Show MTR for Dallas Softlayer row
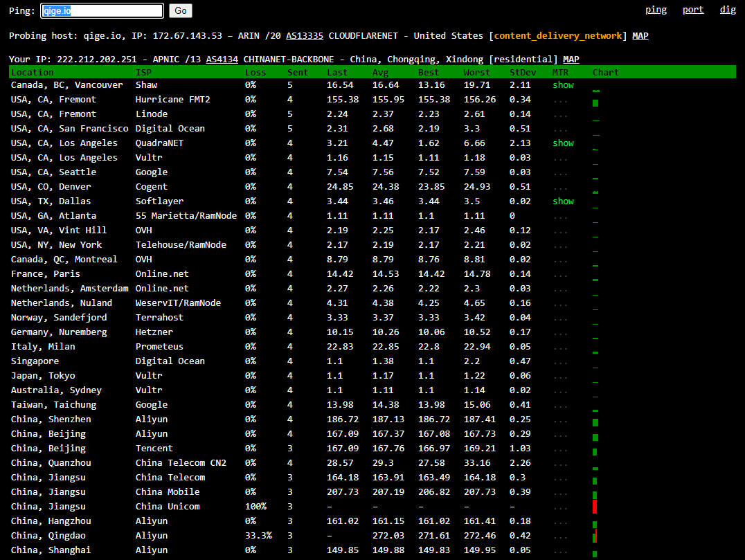This screenshot has width=745, height=560. (x=563, y=201)
